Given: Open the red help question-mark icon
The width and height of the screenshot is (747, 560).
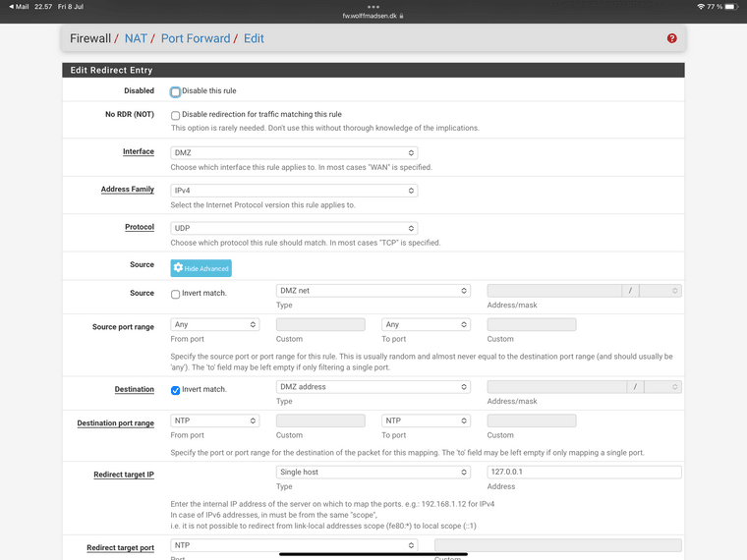Looking at the screenshot, I should (671, 38).
